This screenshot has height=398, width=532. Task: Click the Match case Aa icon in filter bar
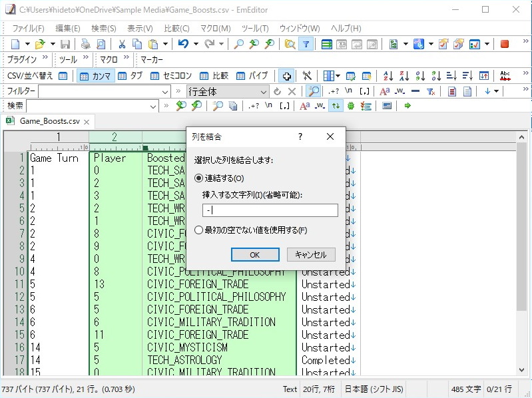pyautogui.click(x=384, y=91)
